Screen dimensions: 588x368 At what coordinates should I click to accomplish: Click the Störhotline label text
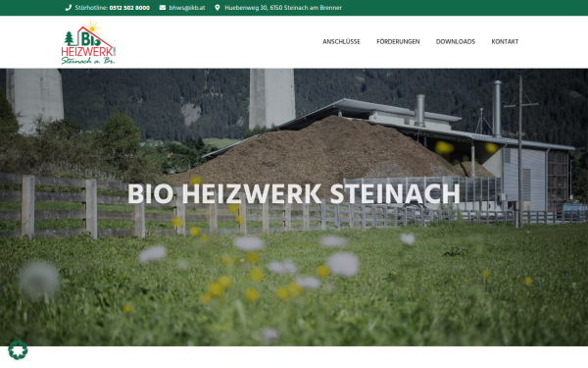(x=91, y=8)
